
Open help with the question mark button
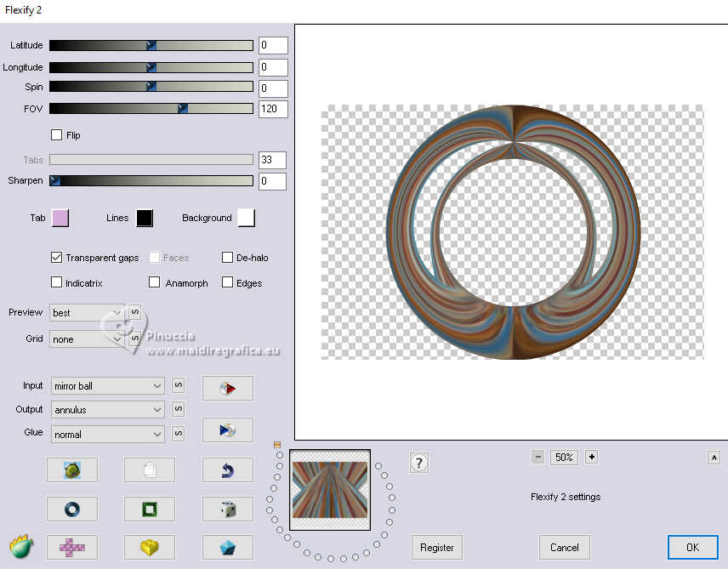tap(418, 463)
